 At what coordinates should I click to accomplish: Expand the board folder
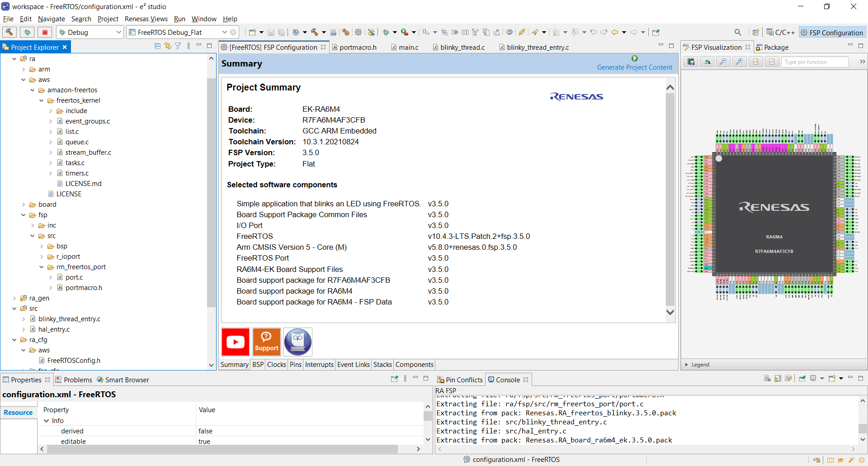pos(24,204)
